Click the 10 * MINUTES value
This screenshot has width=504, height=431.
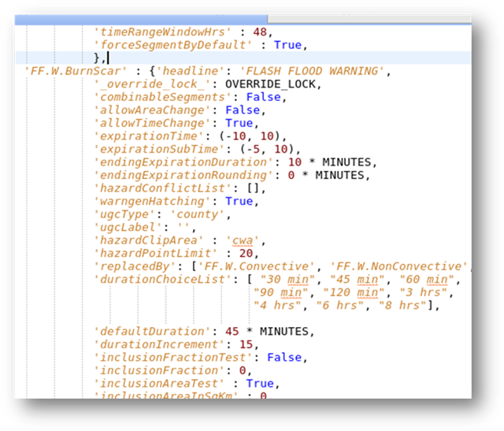[329, 162]
